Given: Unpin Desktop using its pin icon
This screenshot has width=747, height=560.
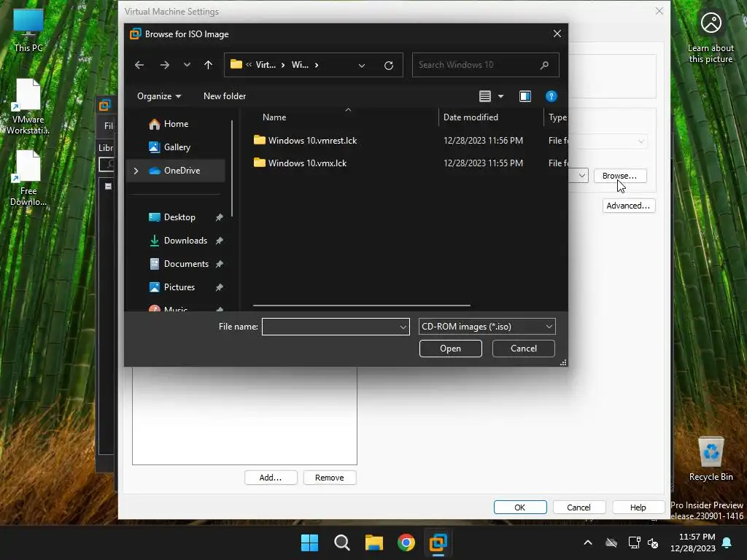Looking at the screenshot, I should pos(219,217).
